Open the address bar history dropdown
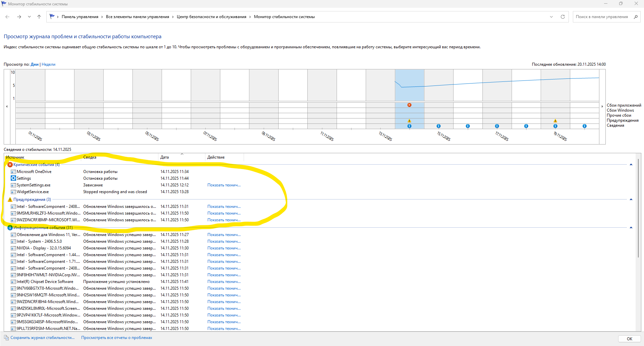This screenshot has width=644, height=346. (x=551, y=17)
